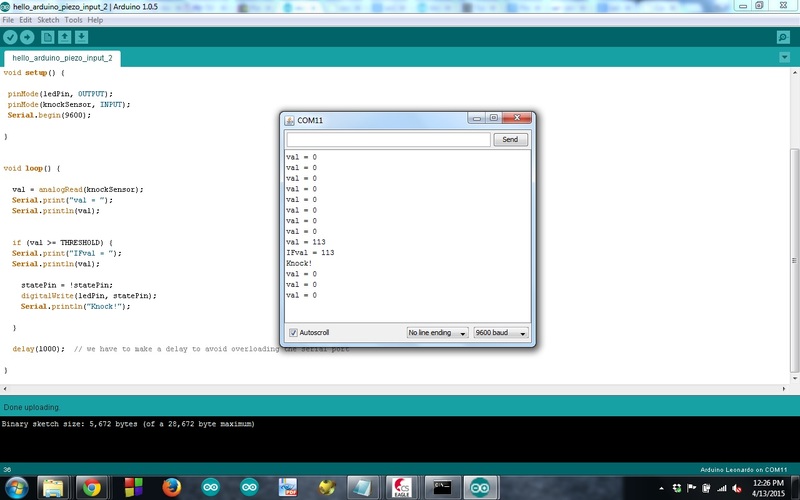
Task: Open the Windows Start button
Action: (16, 488)
